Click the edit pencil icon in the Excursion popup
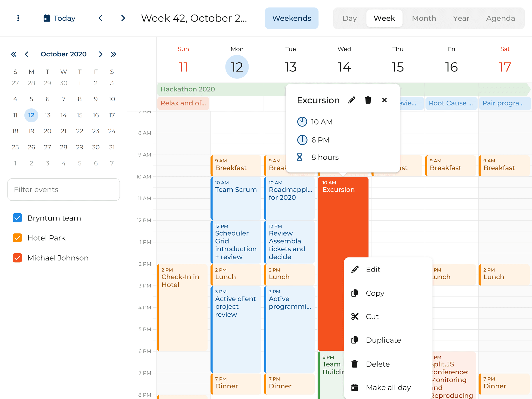 coord(352,100)
